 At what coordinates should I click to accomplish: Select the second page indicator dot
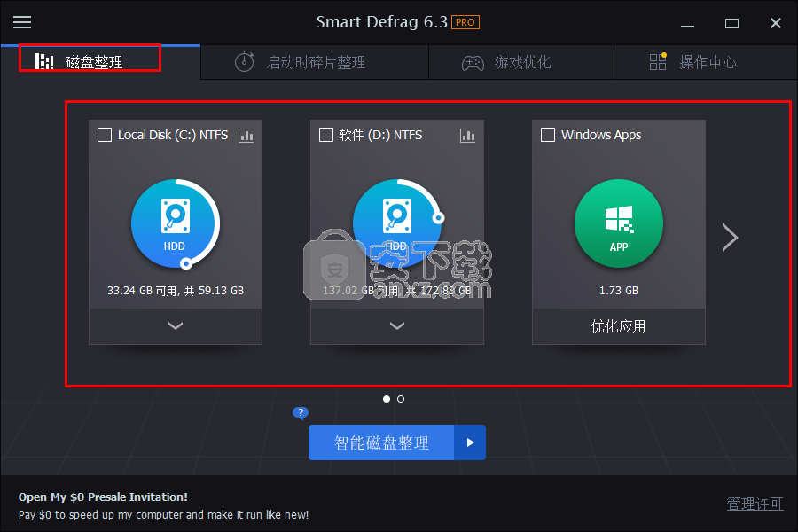(x=401, y=399)
